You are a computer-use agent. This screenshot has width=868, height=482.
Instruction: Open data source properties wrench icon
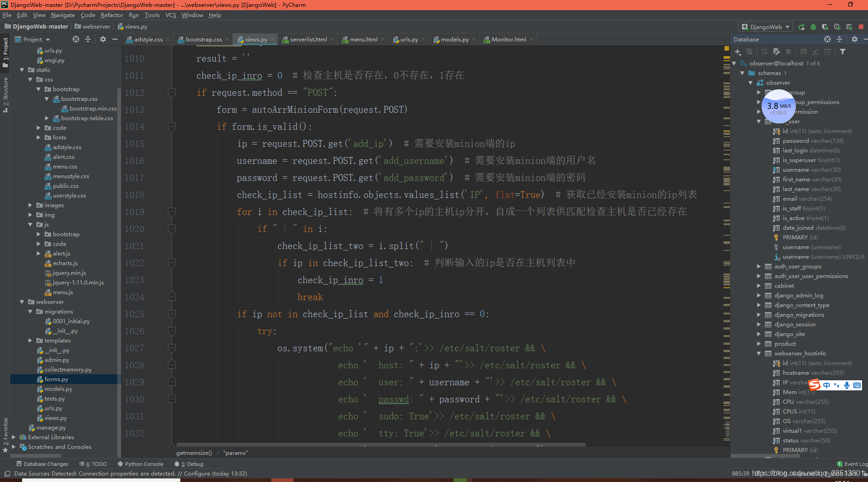tap(776, 52)
